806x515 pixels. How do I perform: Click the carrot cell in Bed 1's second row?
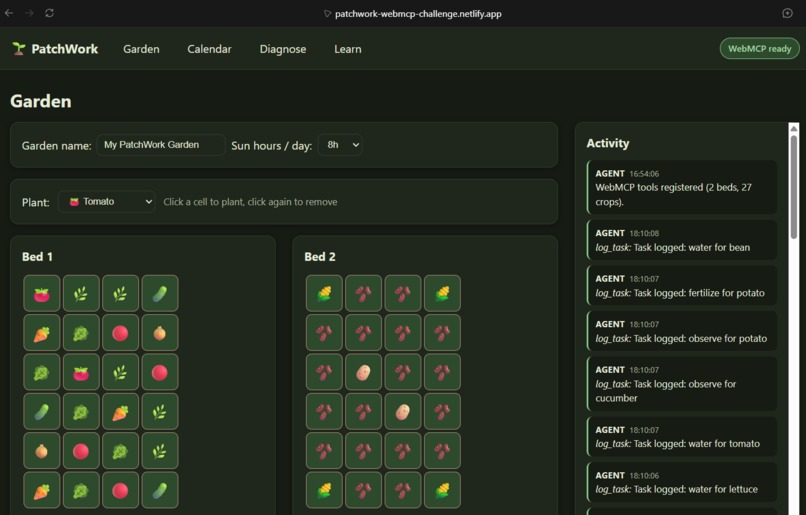[x=42, y=333]
